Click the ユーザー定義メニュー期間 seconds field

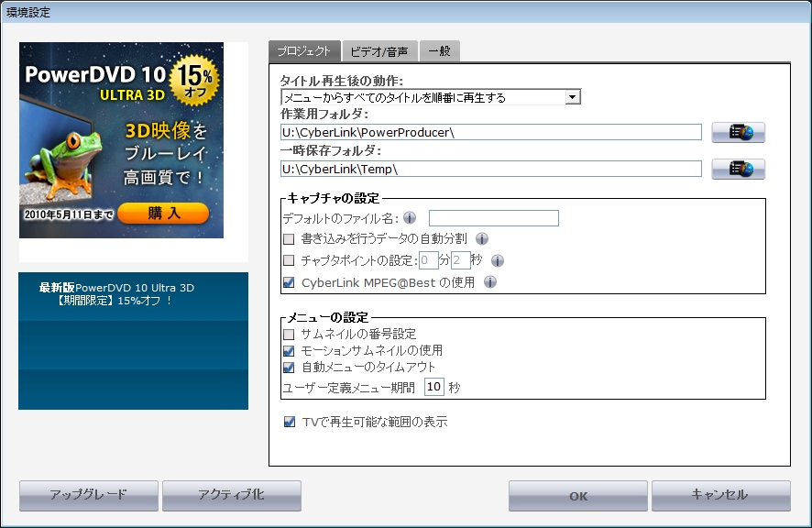tap(434, 387)
